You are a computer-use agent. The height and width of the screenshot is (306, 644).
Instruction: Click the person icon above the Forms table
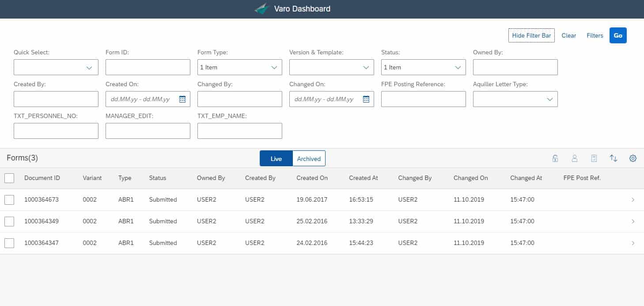[x=575, y=158]
